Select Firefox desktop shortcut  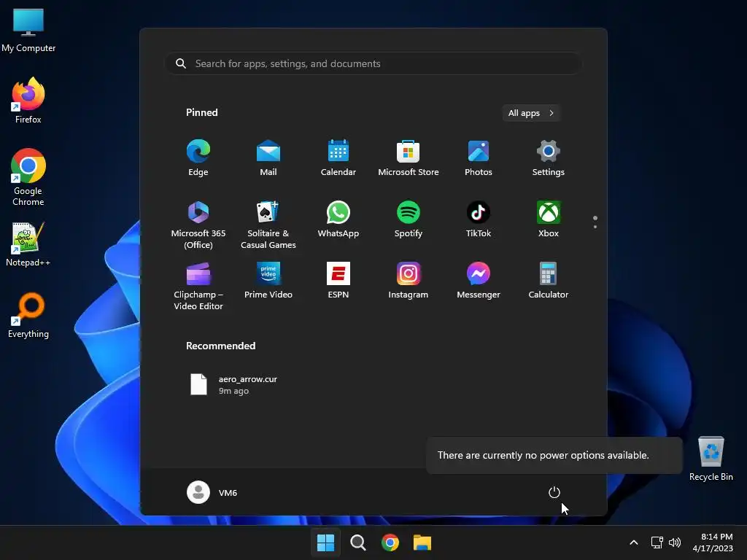[x=28, y=101]
